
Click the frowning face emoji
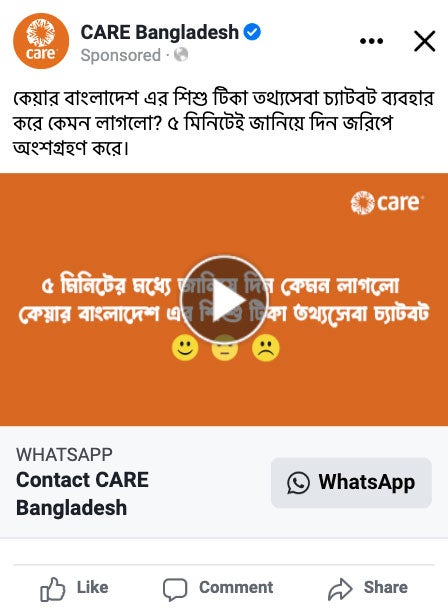pos(266,348)
